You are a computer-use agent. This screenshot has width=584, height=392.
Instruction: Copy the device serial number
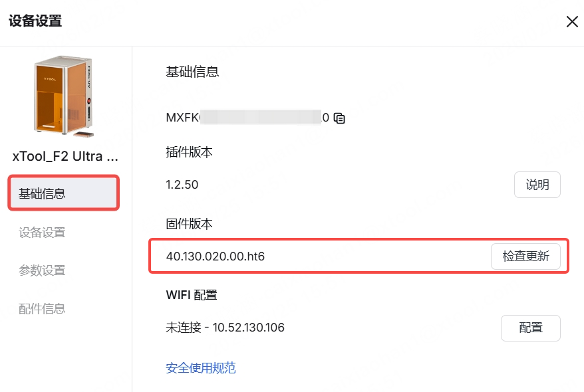coord(340,118)
